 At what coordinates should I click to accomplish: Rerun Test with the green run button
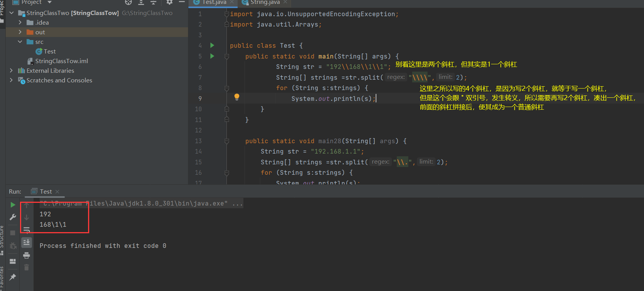(13, 205)
